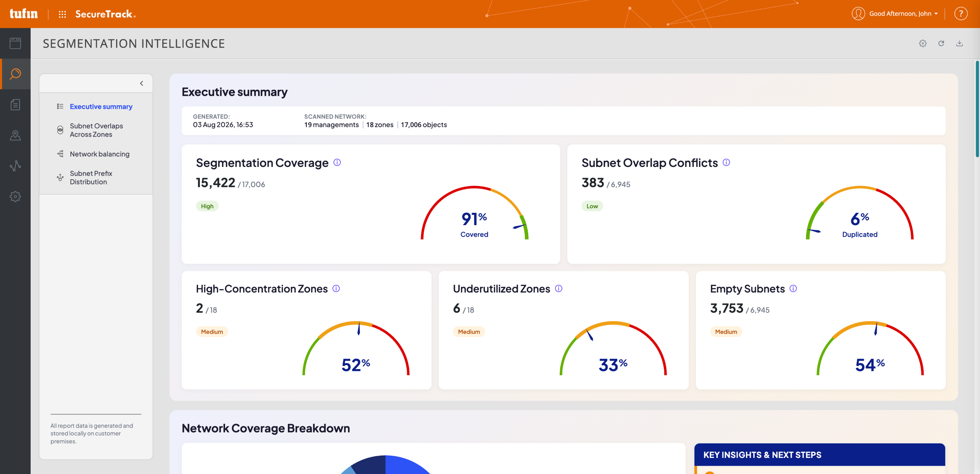The image size is (980, 474).
Task: Click the network path sidebar icon
Action: (x=15, y=166)
